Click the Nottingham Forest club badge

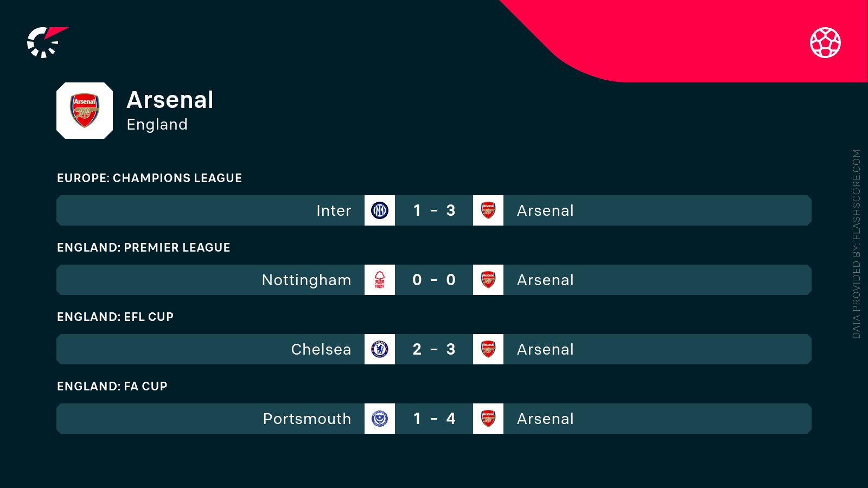380,280
